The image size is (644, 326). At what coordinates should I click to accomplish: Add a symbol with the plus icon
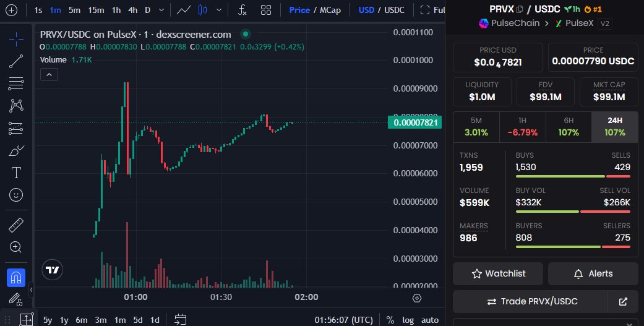(x=12, y=10)
